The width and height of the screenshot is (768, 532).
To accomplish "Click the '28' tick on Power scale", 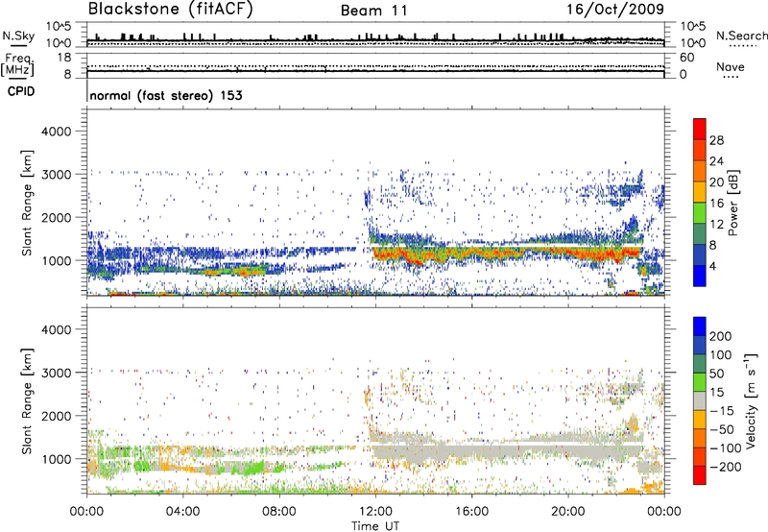I will coord(716,140).
